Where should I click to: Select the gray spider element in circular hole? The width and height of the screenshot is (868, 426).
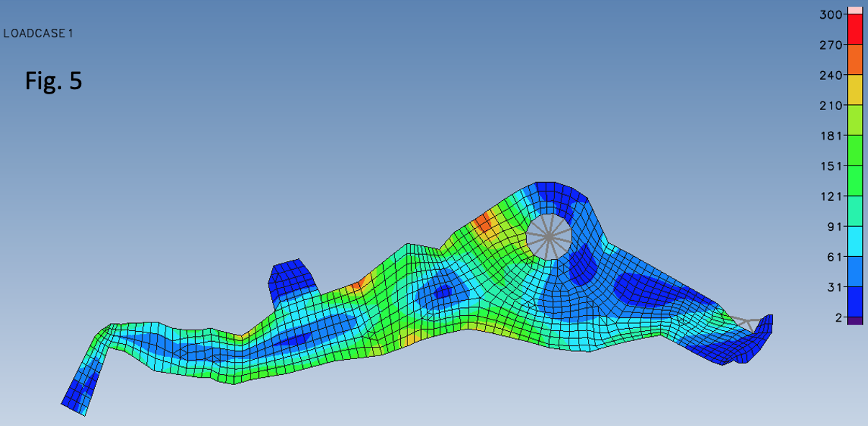coord(549,236)
